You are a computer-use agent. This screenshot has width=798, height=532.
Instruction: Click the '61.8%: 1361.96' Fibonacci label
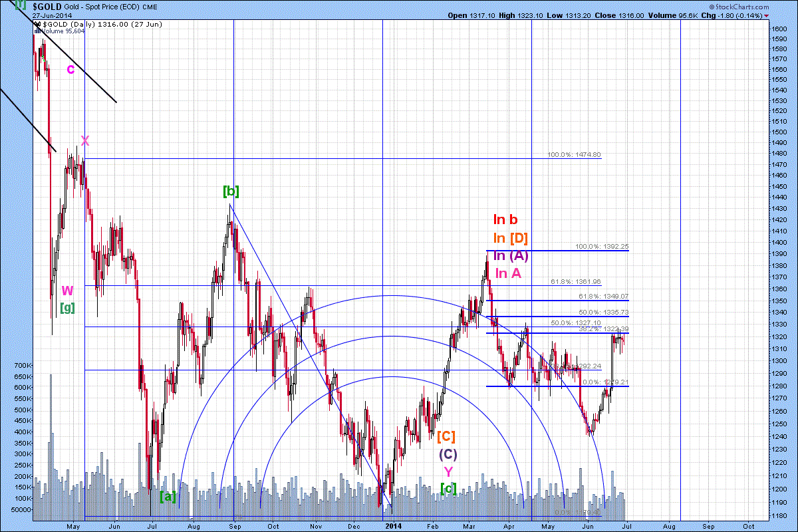coord(576,281)
